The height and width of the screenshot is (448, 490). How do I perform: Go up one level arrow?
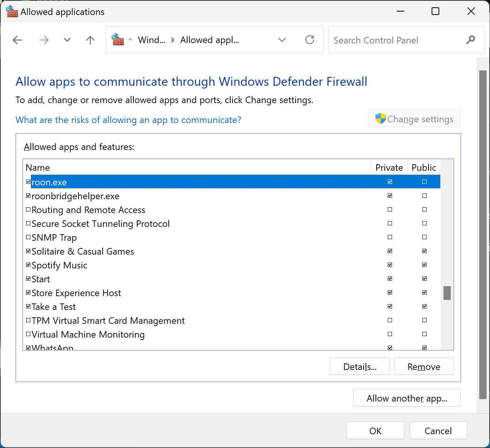pyautogui.click(x=90, y=40)
